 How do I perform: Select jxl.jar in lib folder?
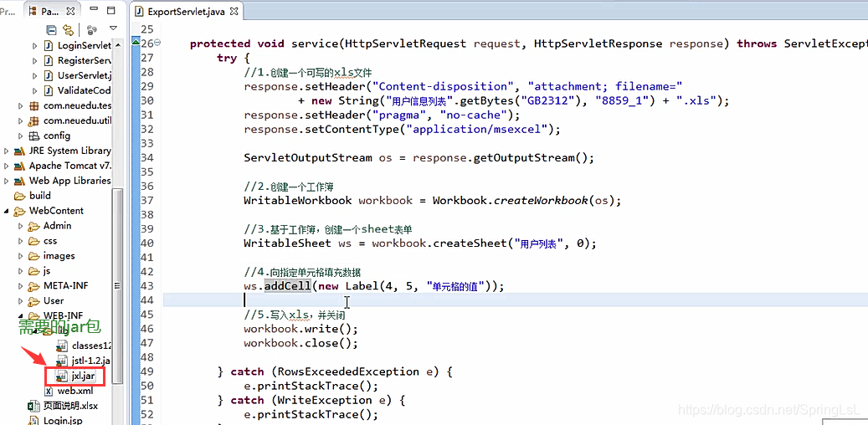[x=76, y=376]
